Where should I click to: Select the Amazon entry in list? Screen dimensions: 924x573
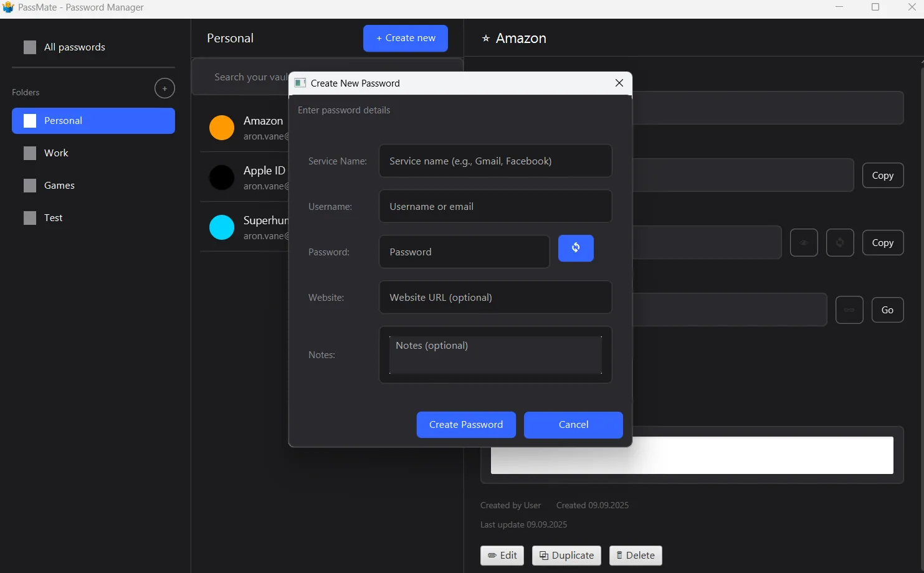click(x=244, y=128)
